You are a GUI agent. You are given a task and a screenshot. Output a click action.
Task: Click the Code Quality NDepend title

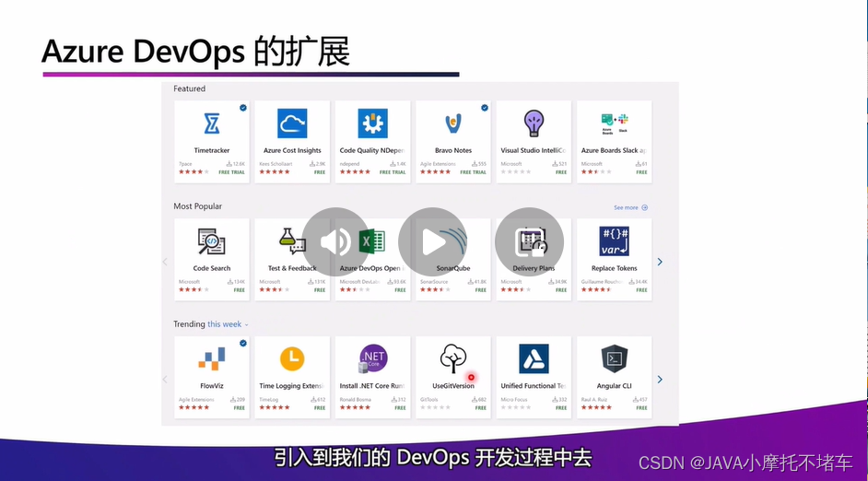tap(372, 150)
